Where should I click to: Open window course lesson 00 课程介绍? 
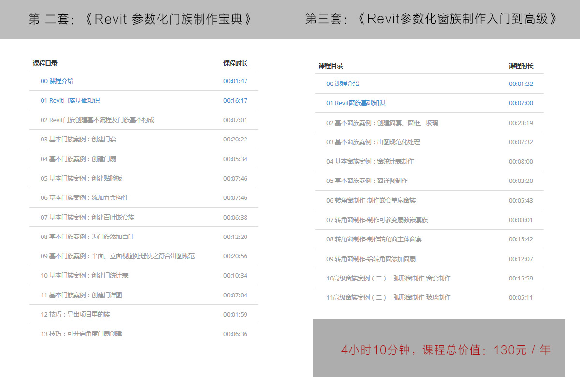pos(343,84)
